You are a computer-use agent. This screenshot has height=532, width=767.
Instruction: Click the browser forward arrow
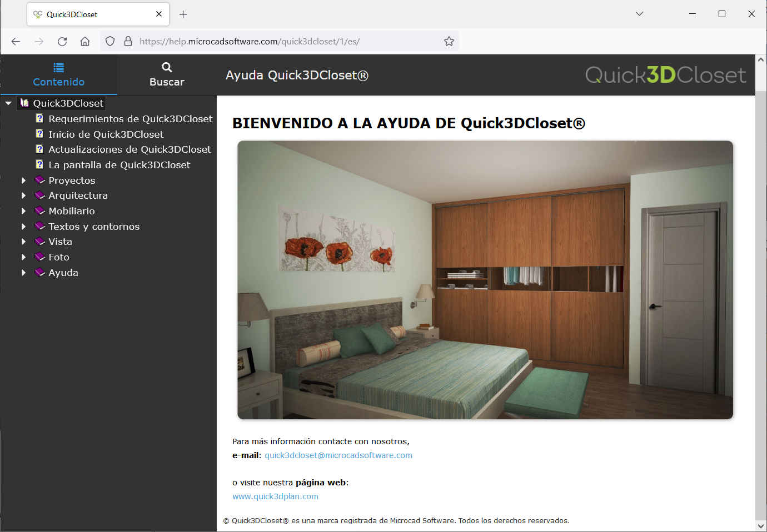[39, 41]
